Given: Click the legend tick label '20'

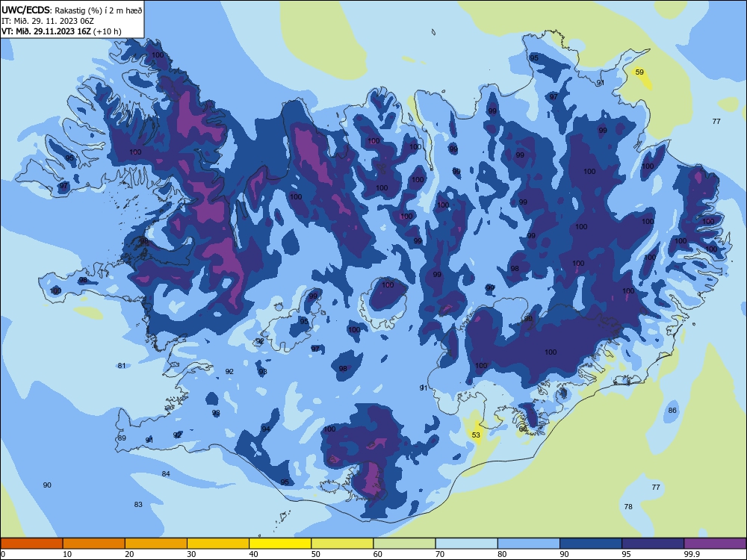Looking at the screenshot, I should (129, 554).
